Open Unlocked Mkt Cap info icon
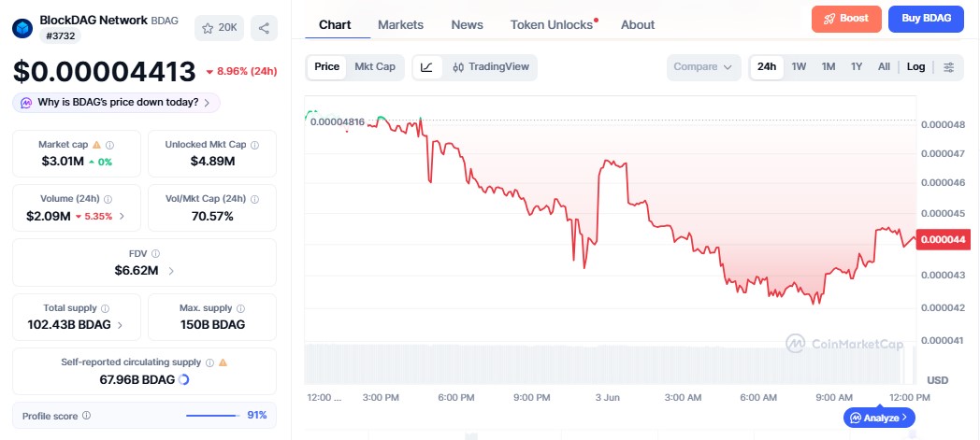The width and height of the screenshot is (980, 440). pos(254,145)
